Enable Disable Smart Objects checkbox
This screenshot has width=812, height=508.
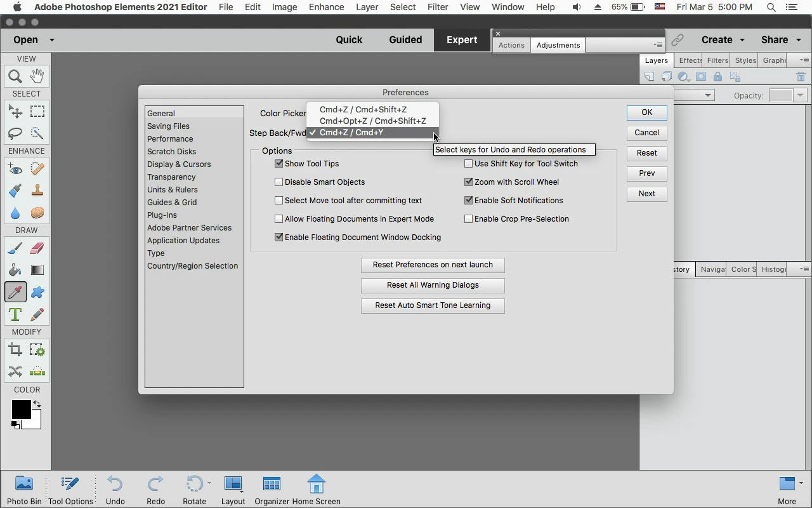point(278,182)
